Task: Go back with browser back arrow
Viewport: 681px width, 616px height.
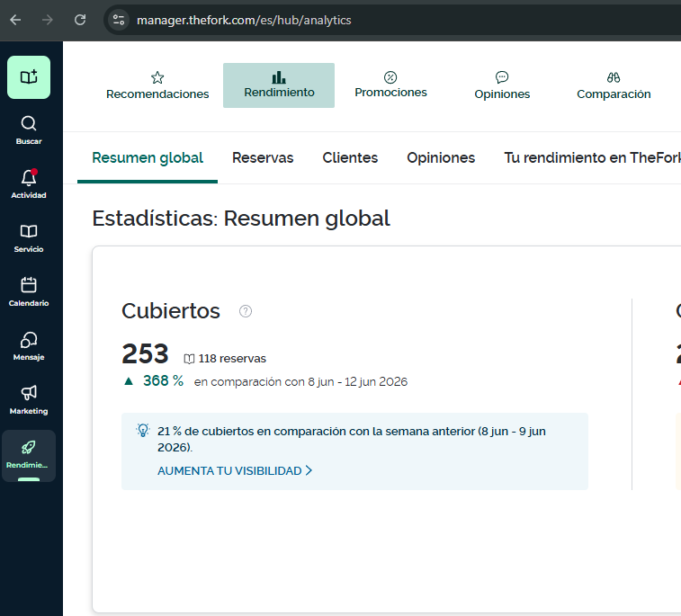Action: click(15, 20)
